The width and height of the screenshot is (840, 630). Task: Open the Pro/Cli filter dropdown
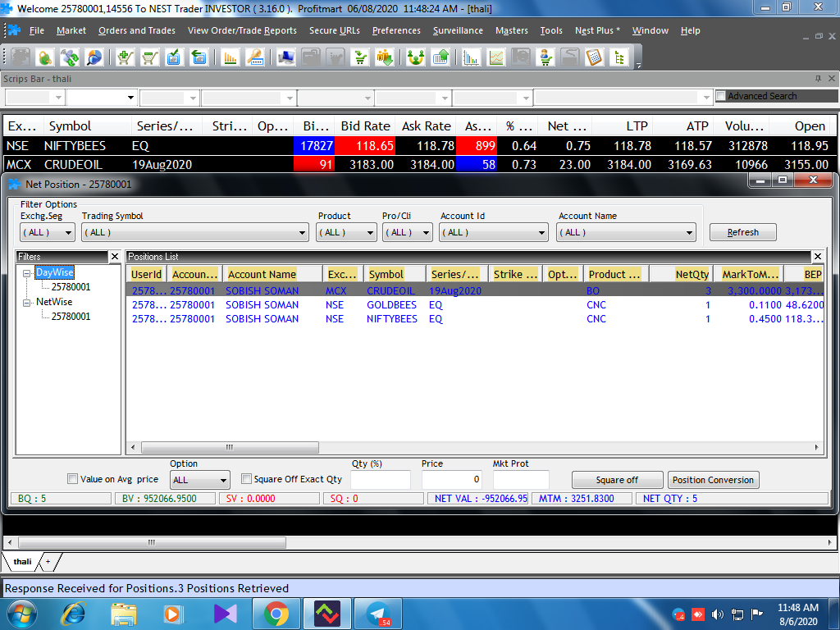pyautogui.click(x=407, y=232)
